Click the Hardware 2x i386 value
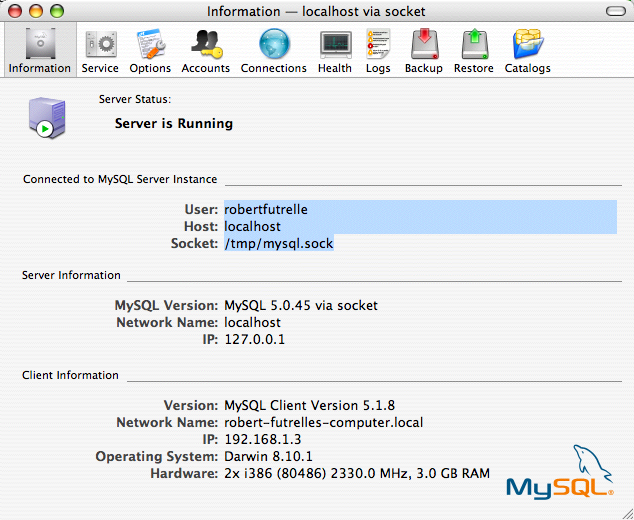This screenshot has width=634, height=520. coord(357,473)
